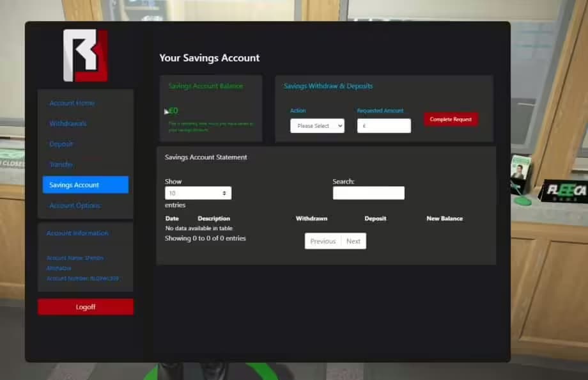Click the Previous pagination button
The image size is (588, 380).
point(323,241)
